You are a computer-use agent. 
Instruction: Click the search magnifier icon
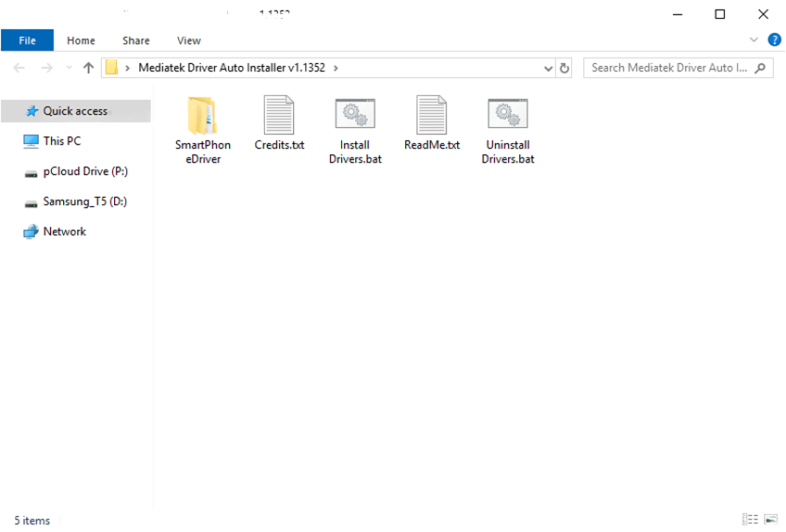[x=761, y=68]
